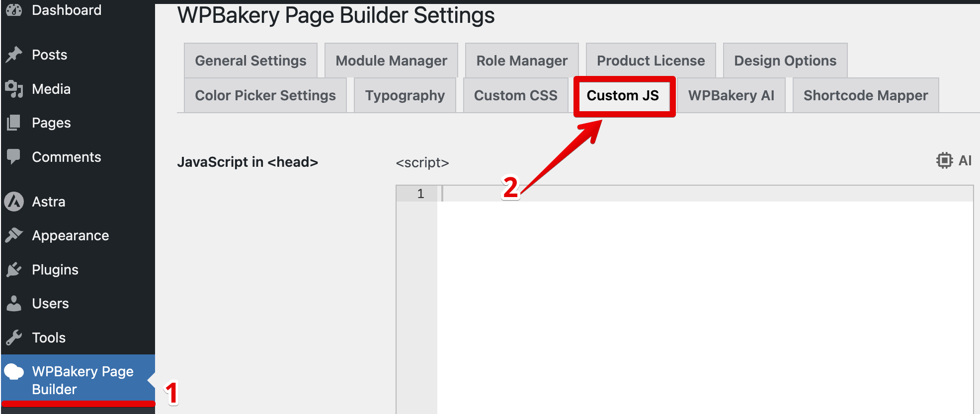Switch to Design Options tab

click(x=785, y=61)
